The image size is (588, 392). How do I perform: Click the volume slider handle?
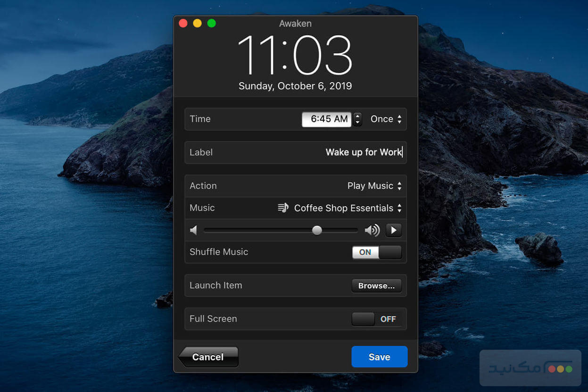317,230
